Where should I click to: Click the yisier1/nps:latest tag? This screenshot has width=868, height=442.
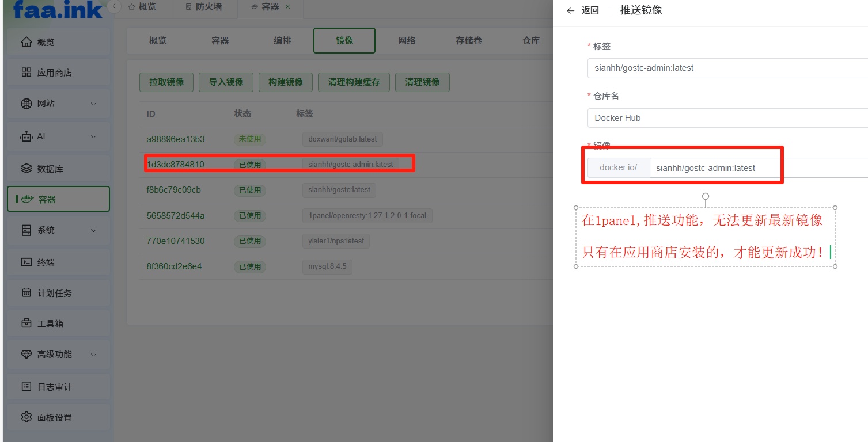point(336,241)
